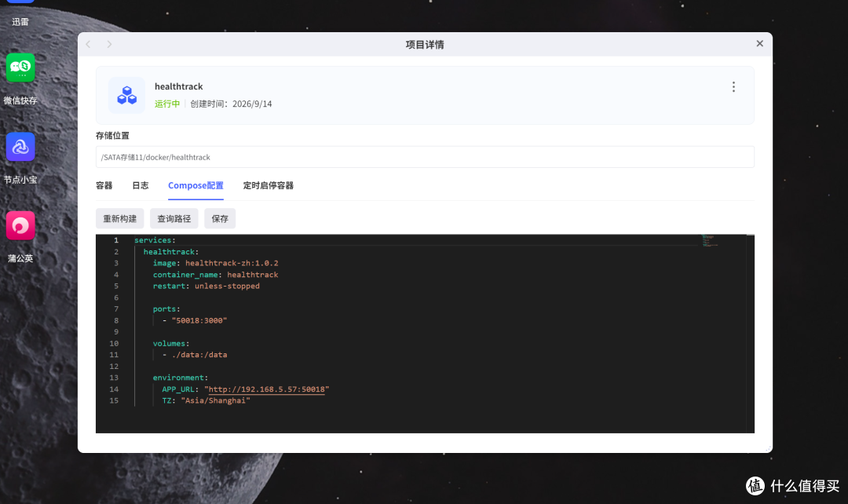Viewport: 848px width, 504px height.
Task: Close the 项目详情 window
Action: pyautogui.click(x=760, y=44)
